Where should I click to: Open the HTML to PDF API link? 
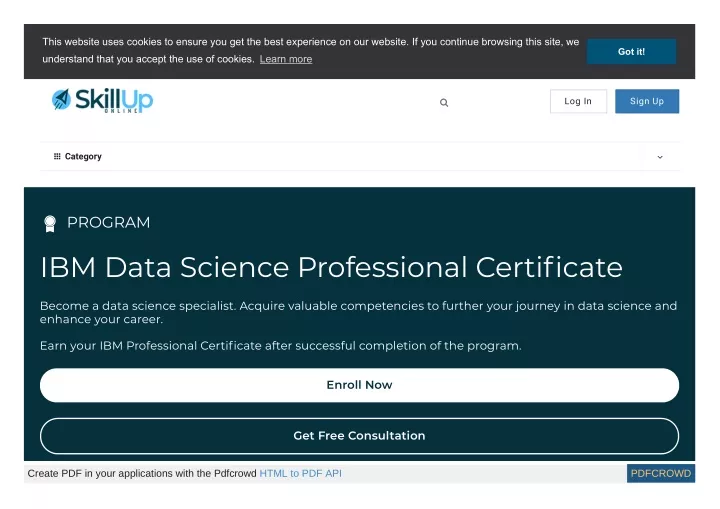pyautogui.click(x=300, y=473)
